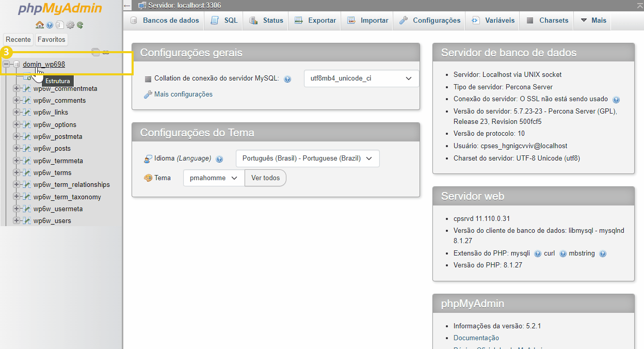This screenshot has height=349, width=644.
Task: Open the Mais dropdown menu
Action: 593,21
